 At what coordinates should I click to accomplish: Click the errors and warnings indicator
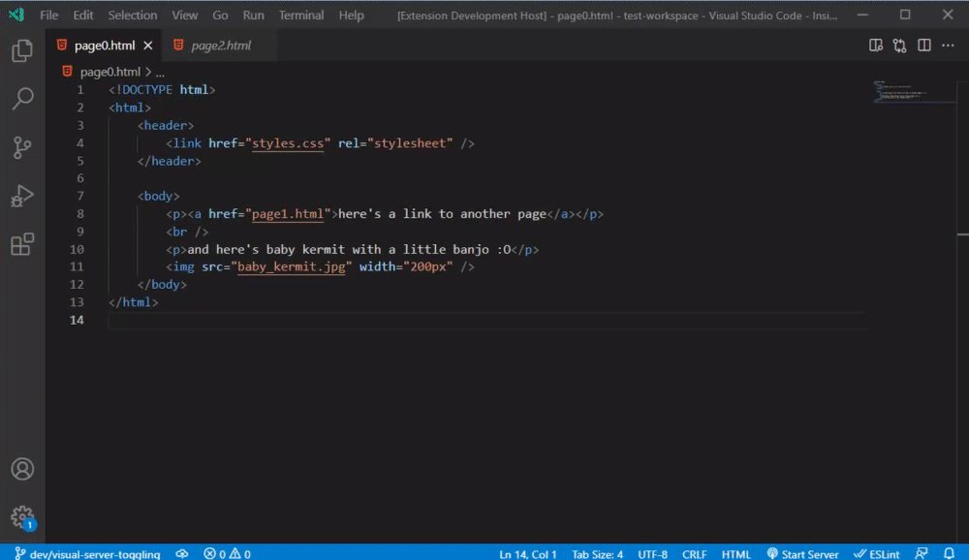point(226,553)
